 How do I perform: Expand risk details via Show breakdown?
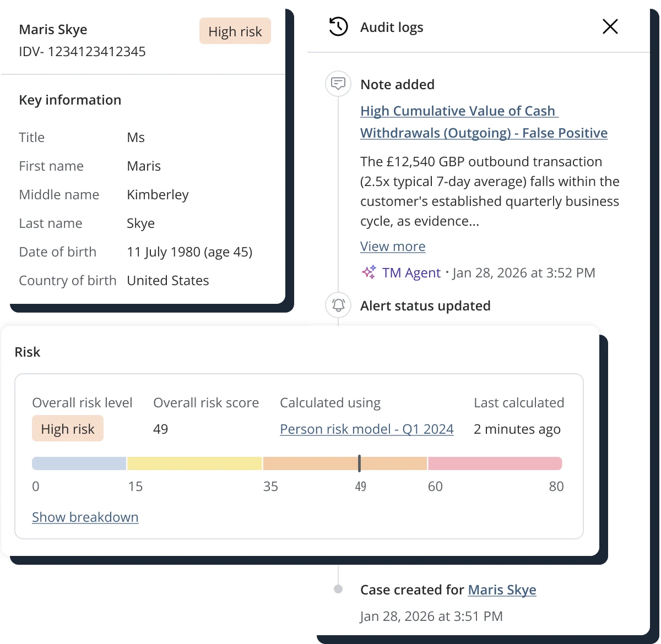(85, 517)
